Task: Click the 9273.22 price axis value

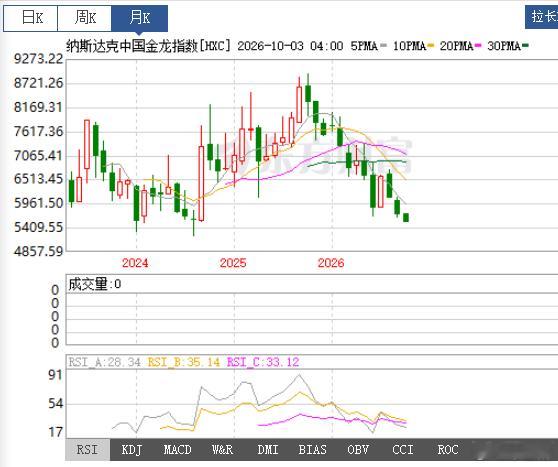Action: [x=38, y=59]
